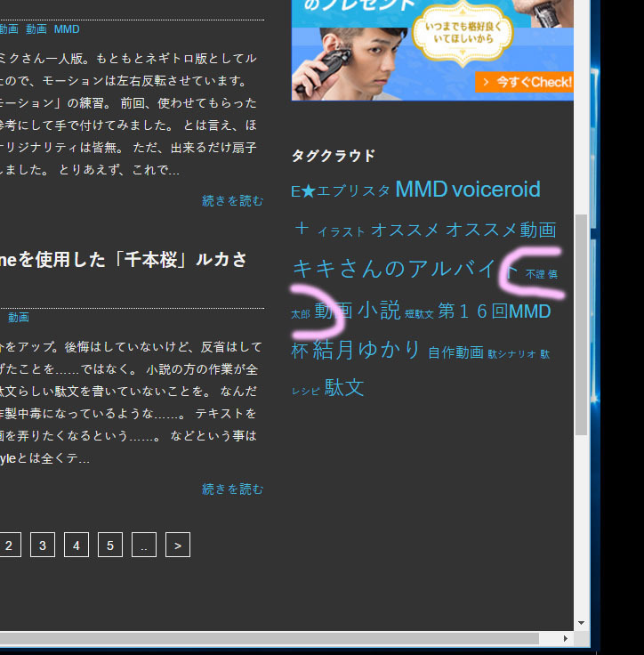Select the 駄シナリオ tag

pos(511,354)
